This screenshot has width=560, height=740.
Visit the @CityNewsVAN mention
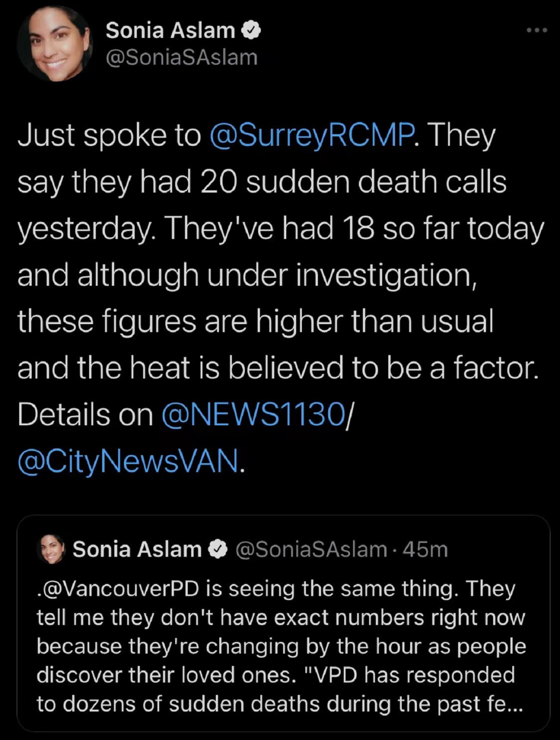(x=129, y=462)
